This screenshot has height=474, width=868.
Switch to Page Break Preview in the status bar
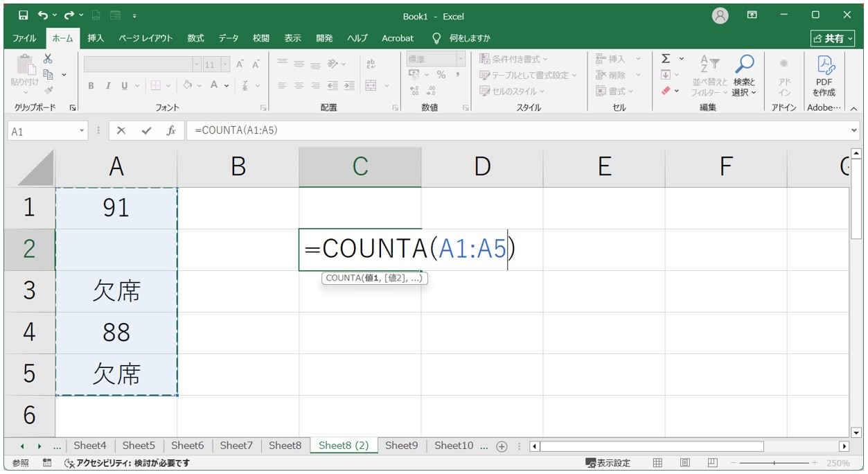(712, 463)
